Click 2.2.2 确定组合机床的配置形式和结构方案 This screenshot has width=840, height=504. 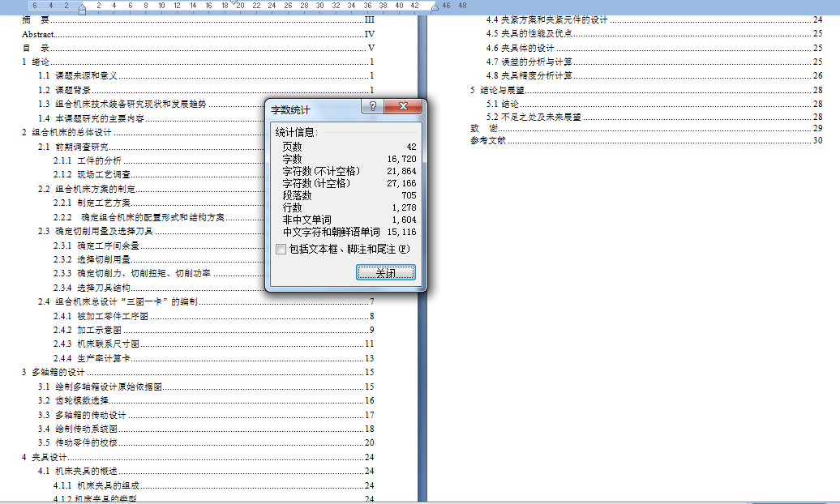click(x=159, y=217)
